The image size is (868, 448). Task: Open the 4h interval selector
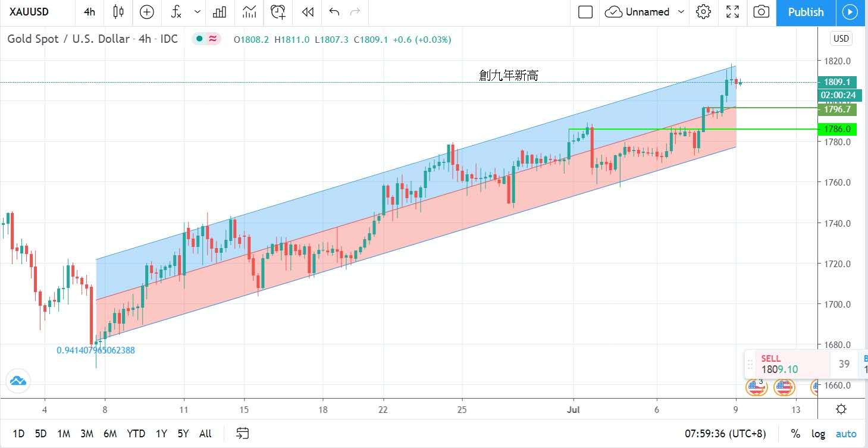coord(89,12)
